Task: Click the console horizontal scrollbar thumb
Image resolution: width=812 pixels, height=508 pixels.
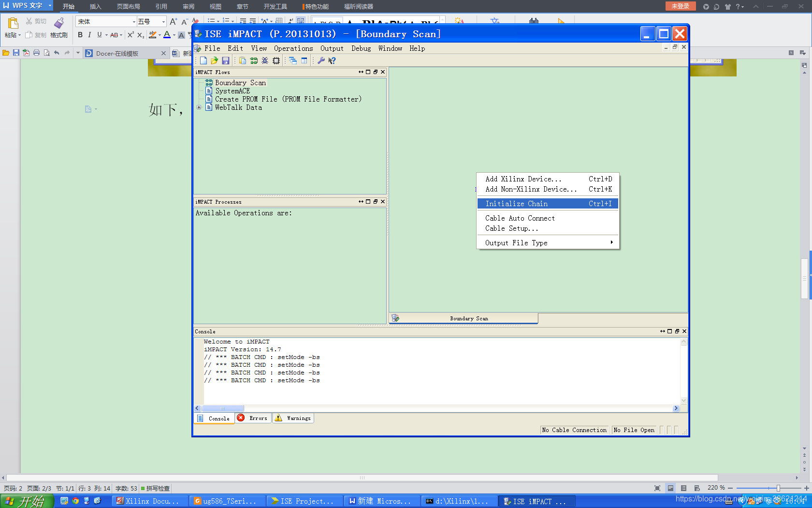Action: 223,408
